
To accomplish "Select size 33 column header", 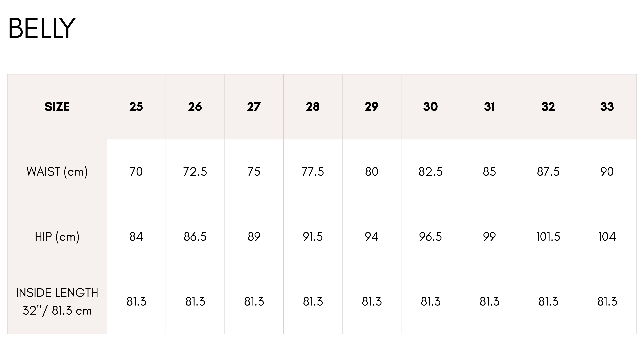I will coord(607,107).
